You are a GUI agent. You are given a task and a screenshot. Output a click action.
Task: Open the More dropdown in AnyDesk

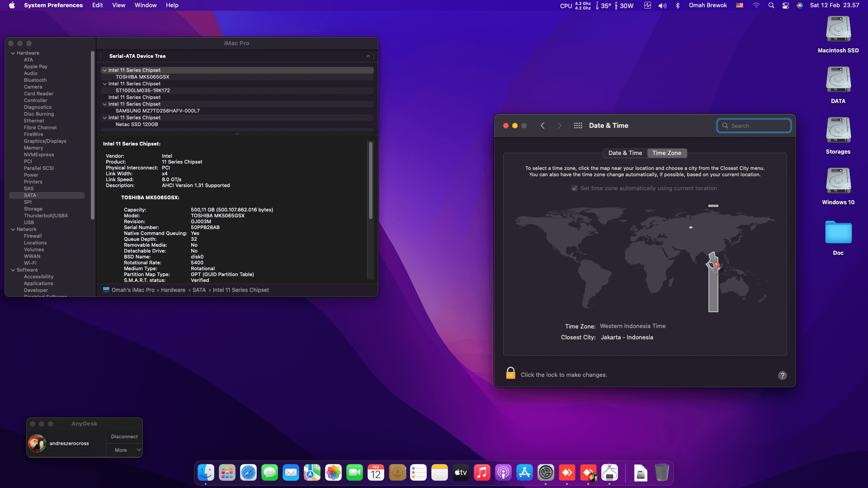124,450
